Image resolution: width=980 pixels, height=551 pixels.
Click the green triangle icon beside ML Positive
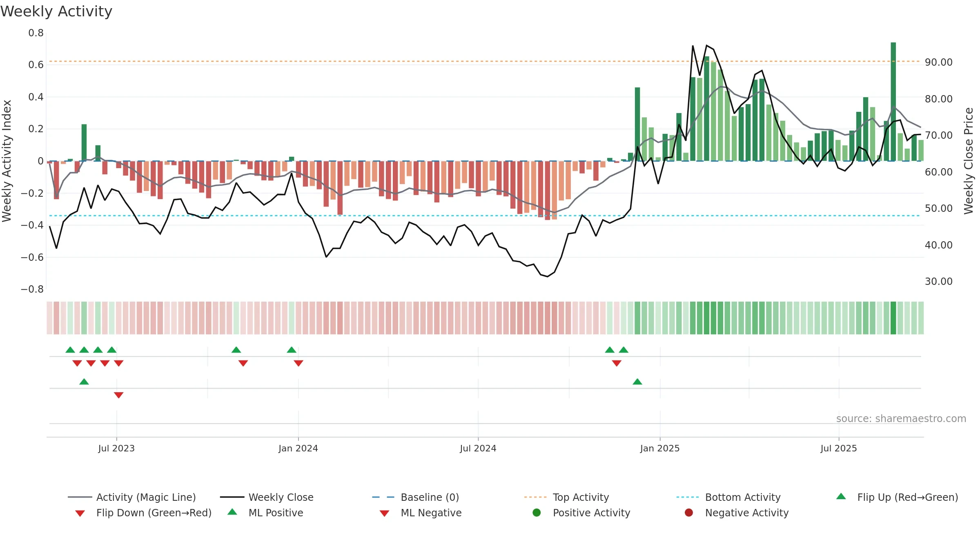[x=232, y=512]
